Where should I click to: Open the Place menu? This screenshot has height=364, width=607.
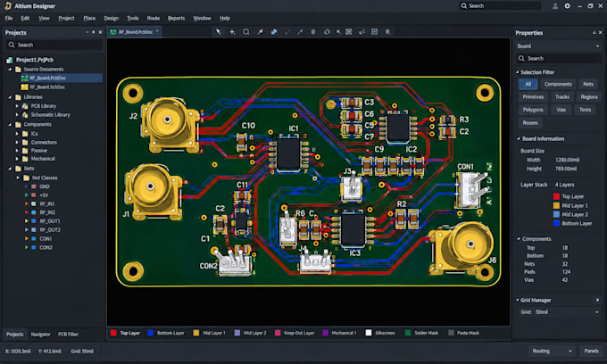click(x=89, y=18)
